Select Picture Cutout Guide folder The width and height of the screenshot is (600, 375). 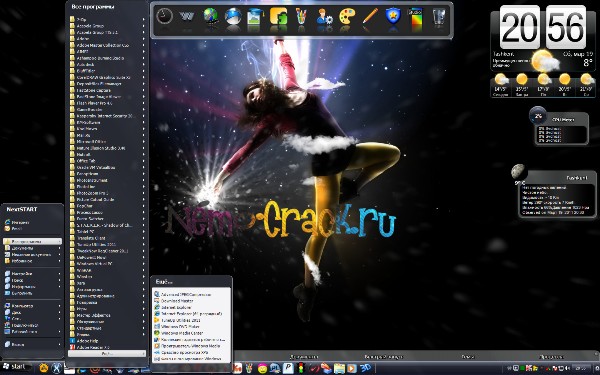click(107, 199)
